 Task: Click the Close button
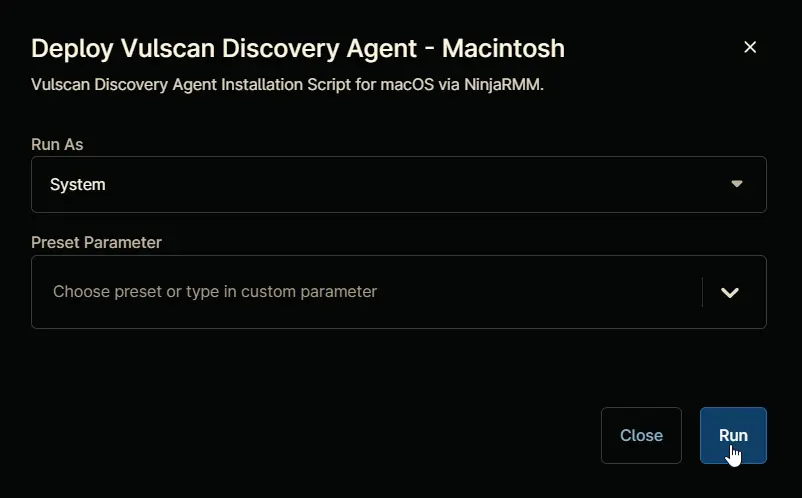(x=641, y=435)
